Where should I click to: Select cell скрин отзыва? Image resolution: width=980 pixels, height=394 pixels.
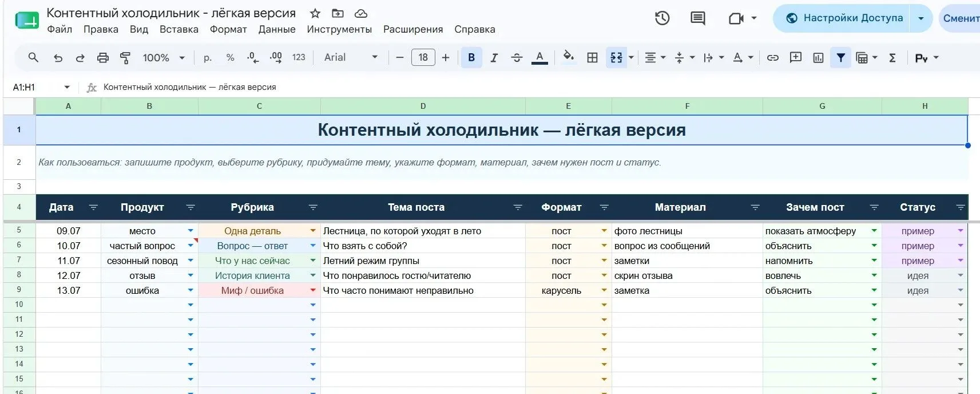687,275
